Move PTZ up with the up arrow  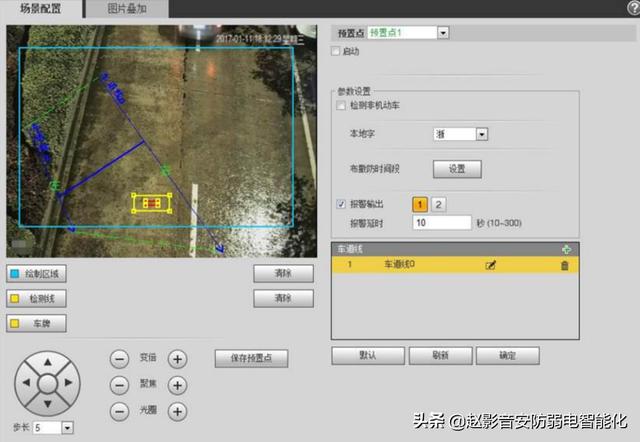tap(48, 362)
